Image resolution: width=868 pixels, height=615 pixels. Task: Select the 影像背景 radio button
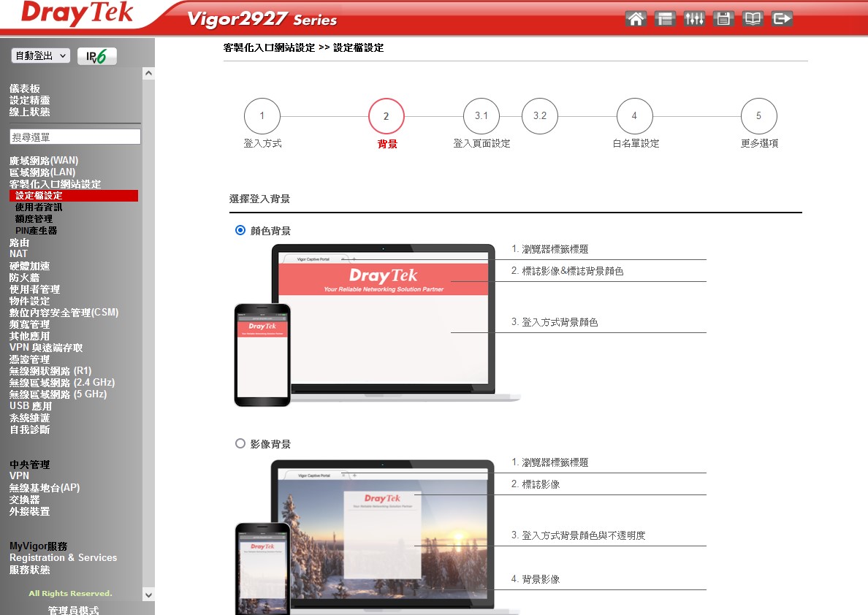tap(240, 443)
